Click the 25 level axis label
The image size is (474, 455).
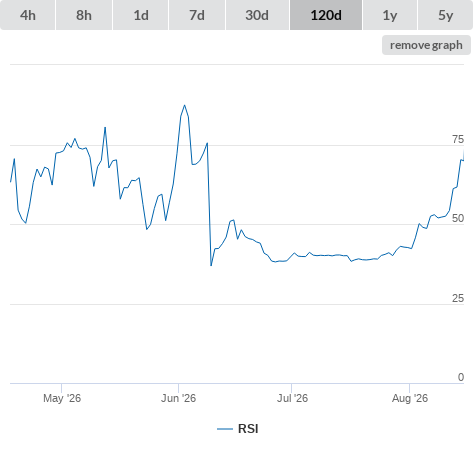pos(458,298)
